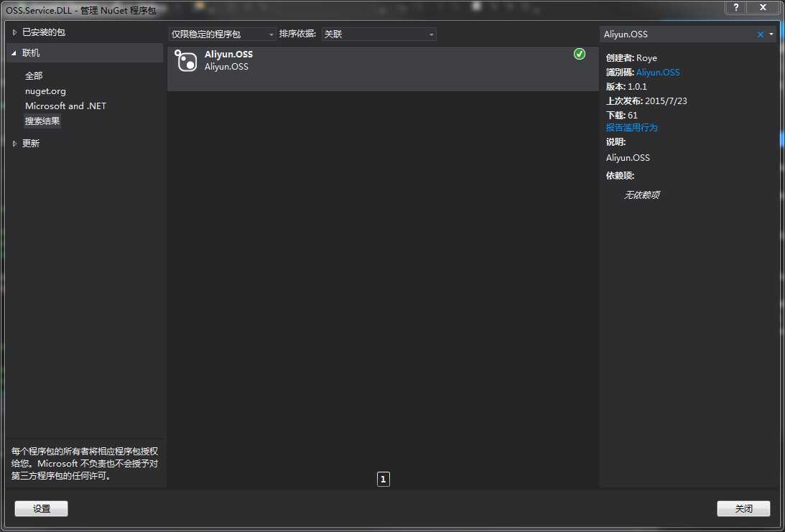Collapse the 联机 section

pyautogui.click(x=14, y=52)
